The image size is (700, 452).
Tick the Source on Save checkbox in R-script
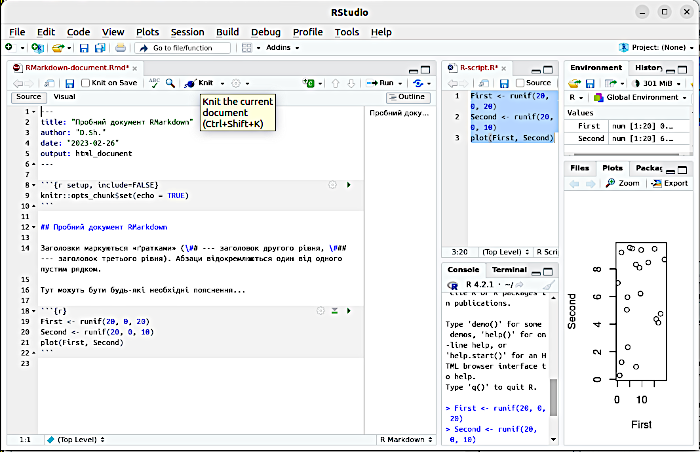pyautogui.click(x=520, y=83)
